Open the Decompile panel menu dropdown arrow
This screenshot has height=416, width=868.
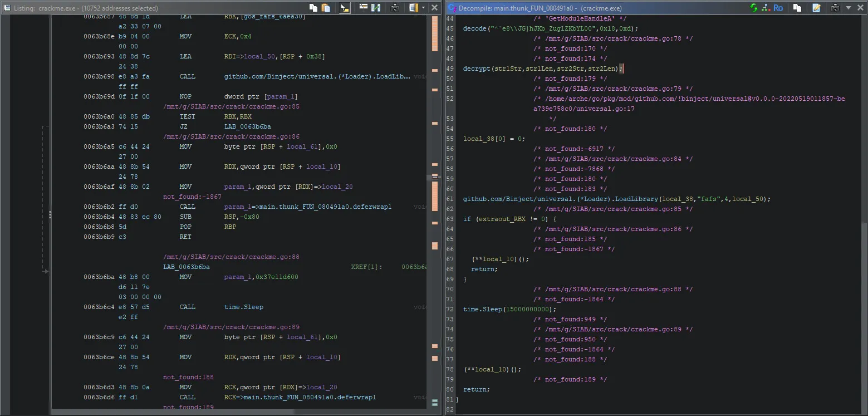pos(849,8)
